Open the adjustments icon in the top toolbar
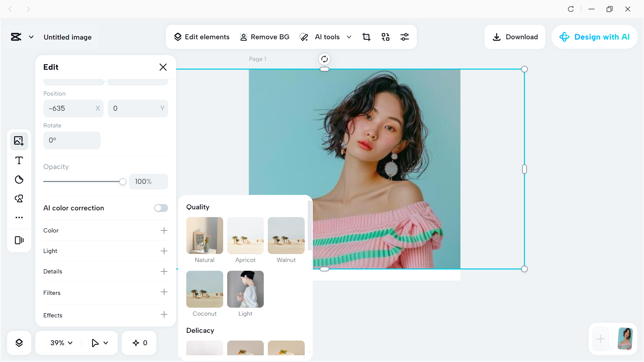Screen dimensions: 644x362 [x=405, y=37]
